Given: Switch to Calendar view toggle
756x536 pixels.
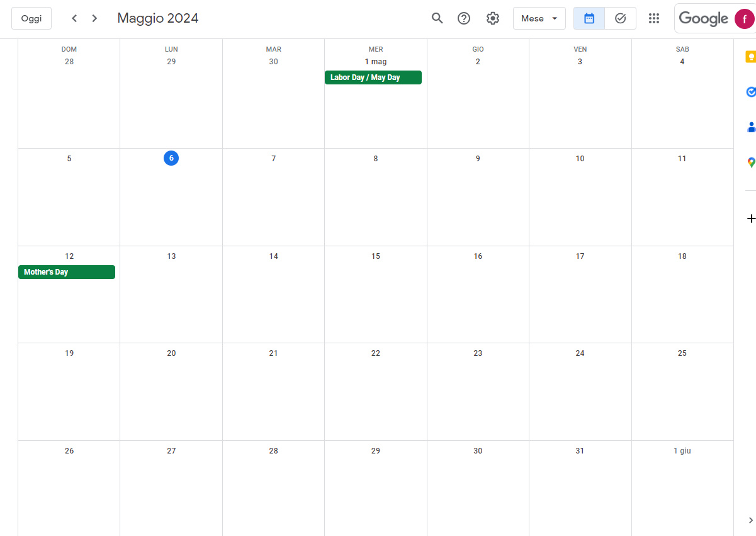Looking at the screenshot, I should pos(589,18).
